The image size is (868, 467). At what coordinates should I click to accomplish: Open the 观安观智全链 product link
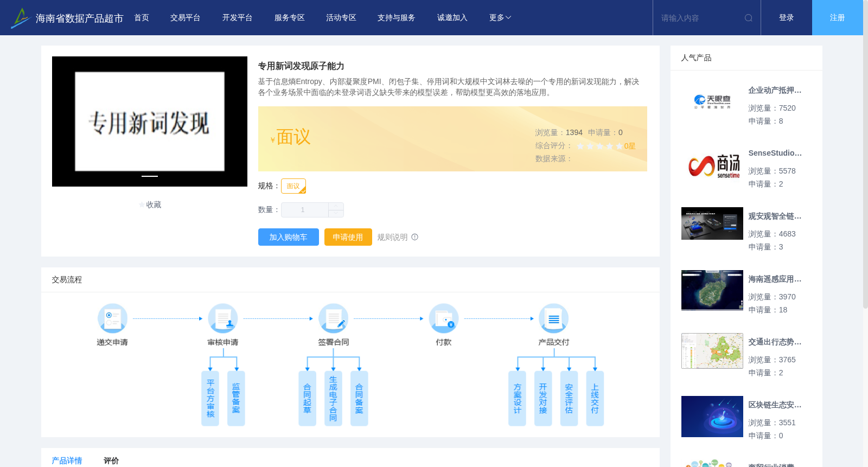775,216
